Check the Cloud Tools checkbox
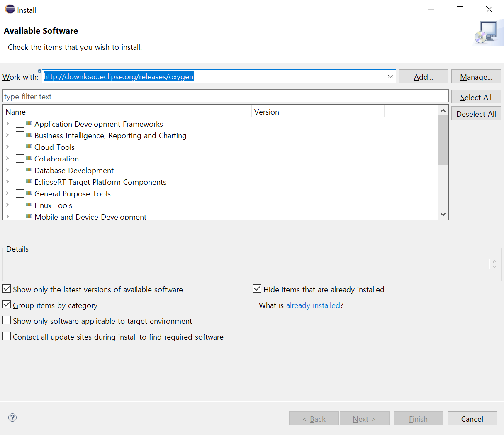The image size is (504, 435). point(20,147)
